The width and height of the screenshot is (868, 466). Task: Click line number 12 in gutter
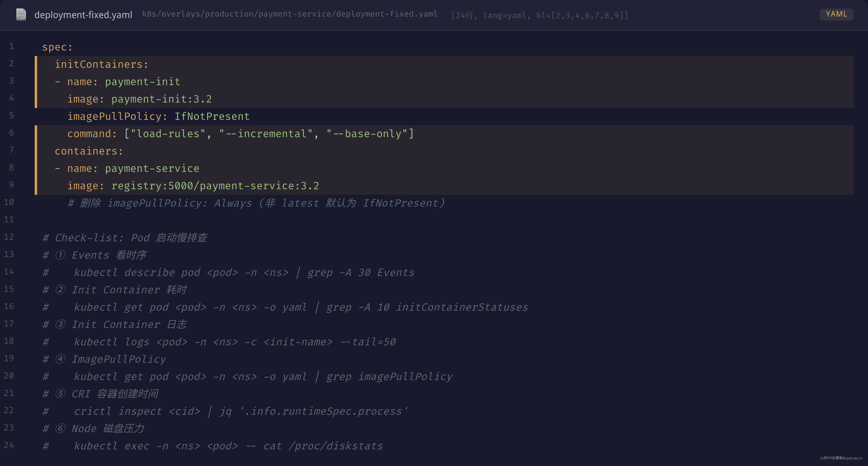coord(9,237)
